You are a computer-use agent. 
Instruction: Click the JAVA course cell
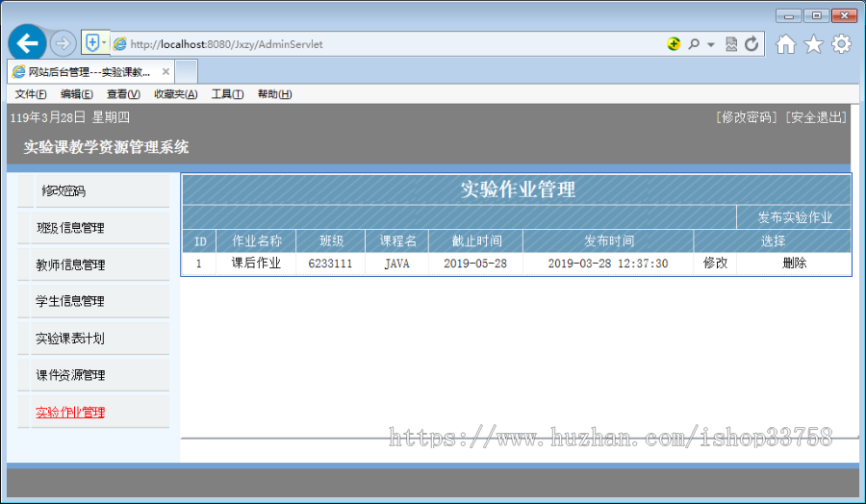pos(397,264)
